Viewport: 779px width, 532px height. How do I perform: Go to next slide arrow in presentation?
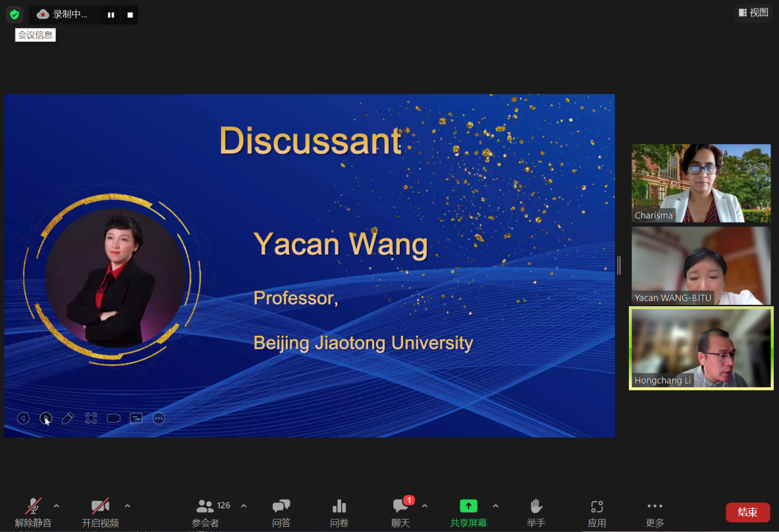(x=46, y=418)
